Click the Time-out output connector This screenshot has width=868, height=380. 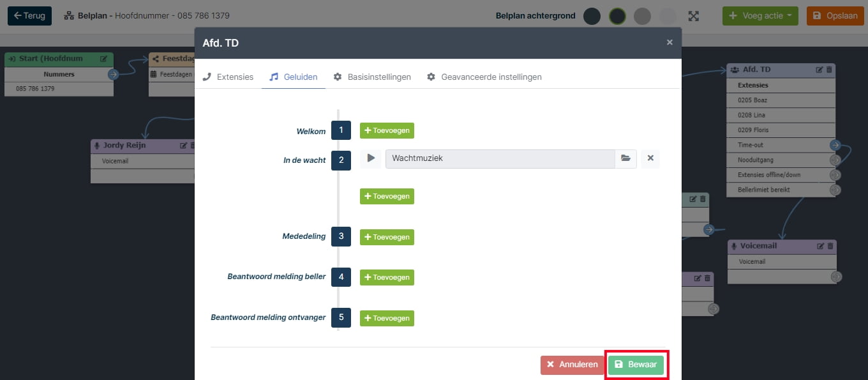pyautogui.click(x=835, y=145)
